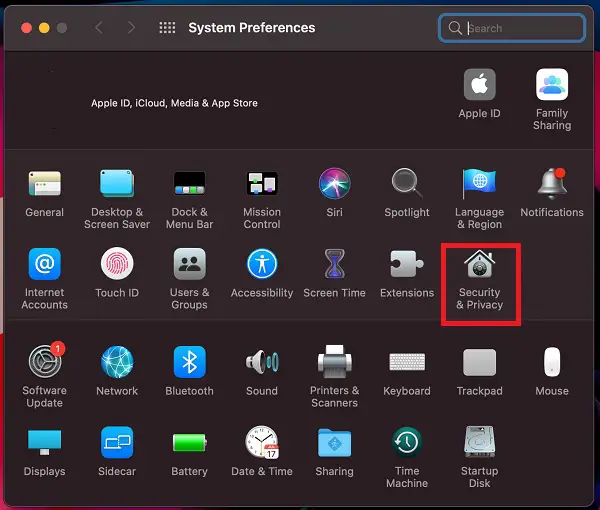Click Apple ID, iCloud, Media & App Store text
The height and width of the screenshot is (510, 600).
click(174, 103)
